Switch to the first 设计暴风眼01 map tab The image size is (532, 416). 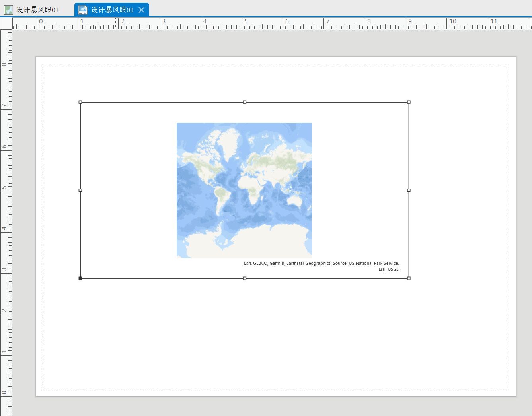pos(32,10)
